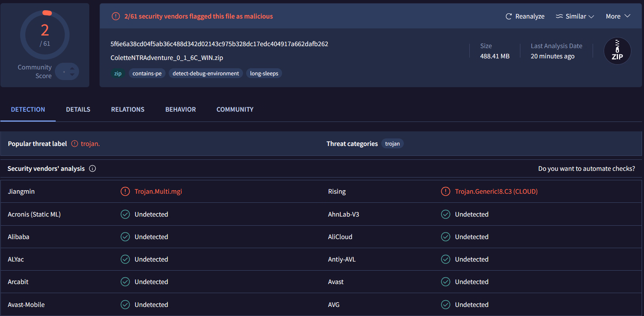Open the More dropdown menu
This screenshot has height=316, width=644.
(618, 16)
